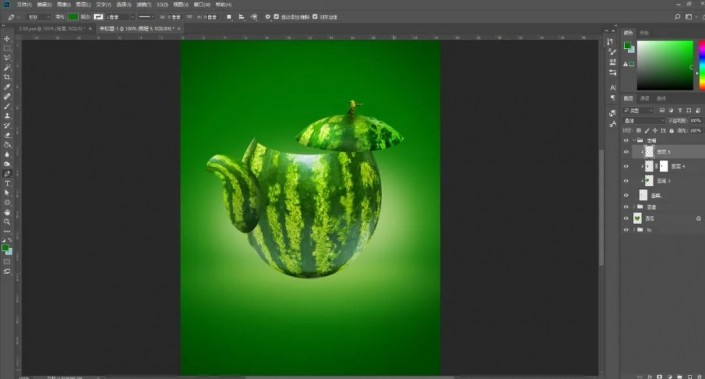Click the foreground color swatch in toolbar
The image size is (705, 379).
pos(5,248)
